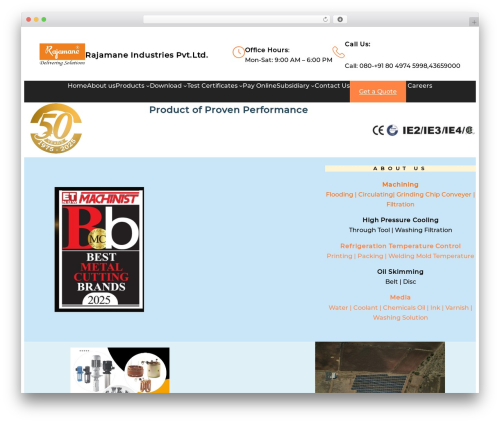Click the Belt Disc text
Screen dimensions: 500x423
[400, 282]
